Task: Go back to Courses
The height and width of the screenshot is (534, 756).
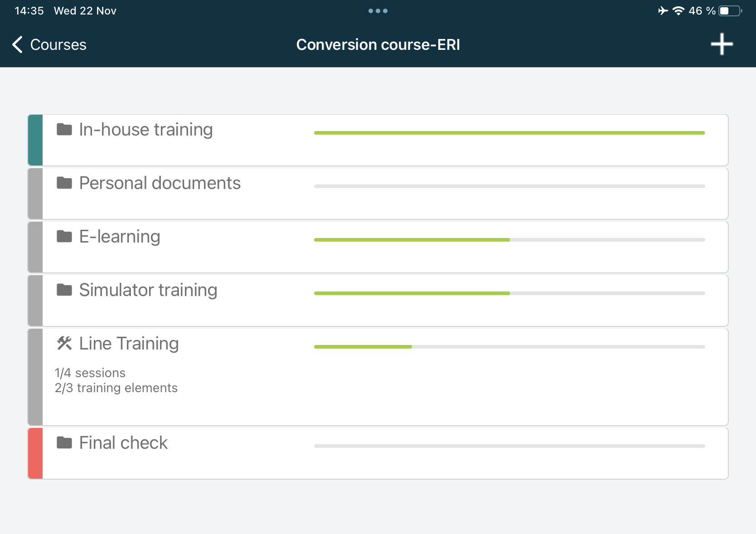Action: (x=58, y=44)
